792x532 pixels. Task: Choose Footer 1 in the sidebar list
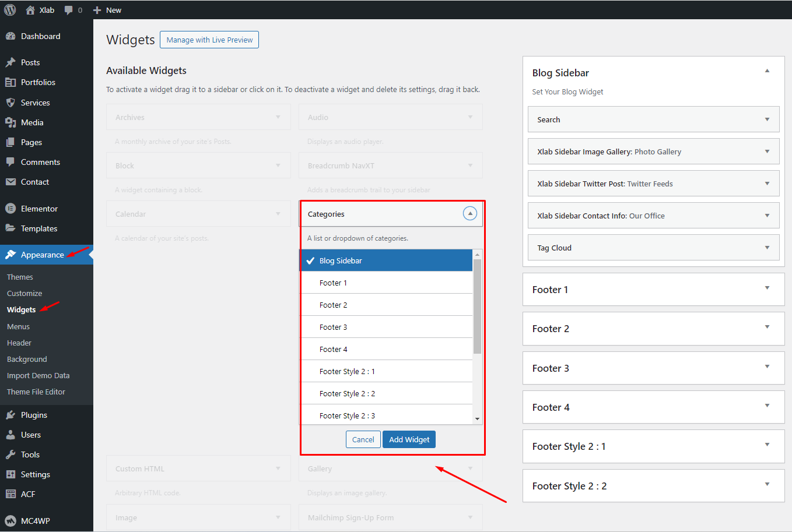click(386, 283)
